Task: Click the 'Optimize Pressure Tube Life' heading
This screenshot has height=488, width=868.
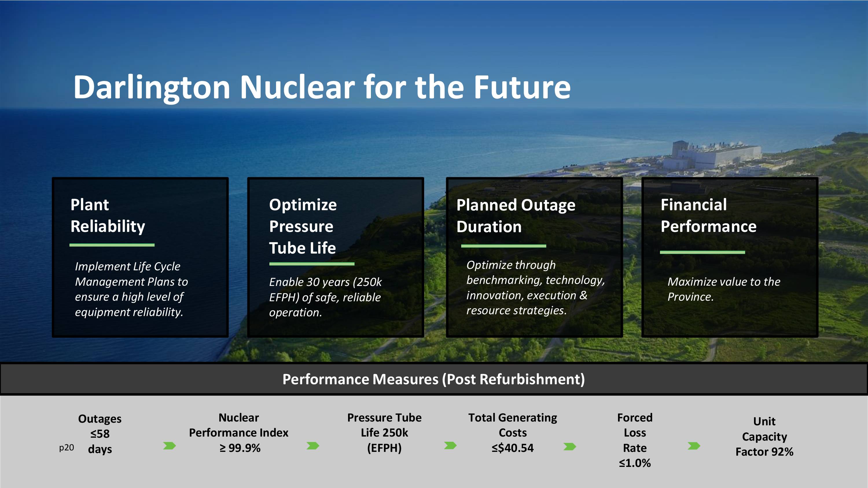Action: pyautogui.click(x=303, y=226)
